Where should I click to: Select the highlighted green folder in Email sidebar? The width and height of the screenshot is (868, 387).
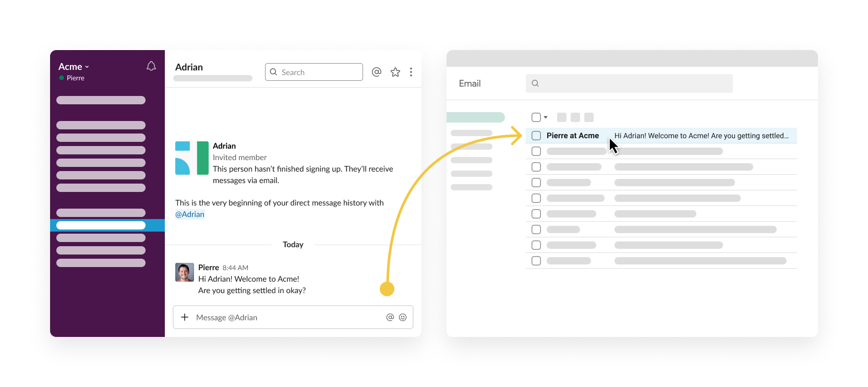pos(476,117)
